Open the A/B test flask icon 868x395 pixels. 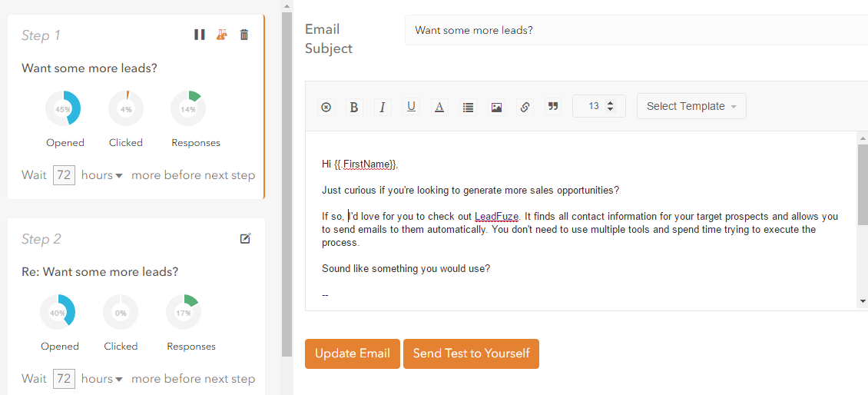[222, 35]
